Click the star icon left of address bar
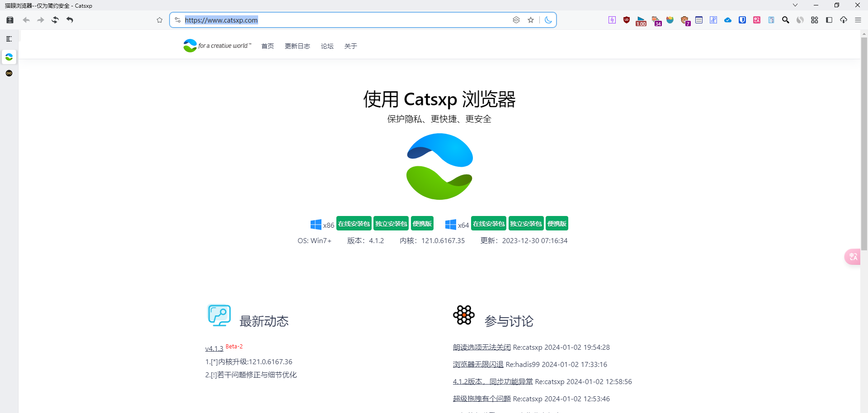 pyautogui.click(x=160, y=20)
